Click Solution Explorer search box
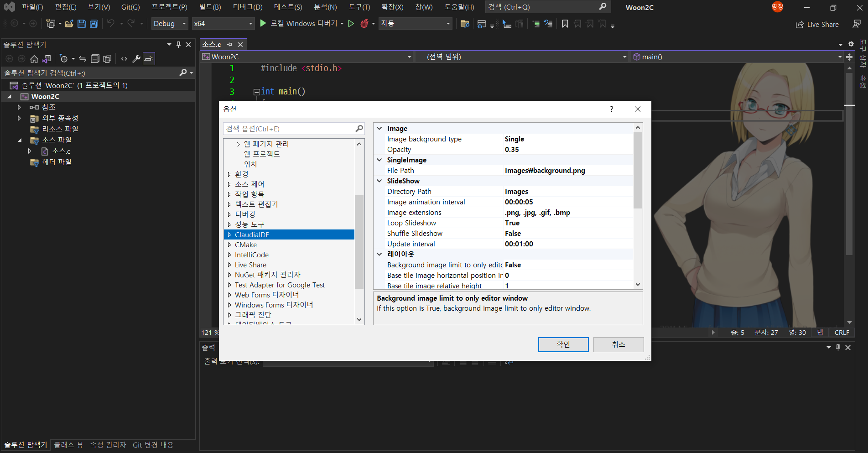Screen dimensions: 868x453 point(98,73)
